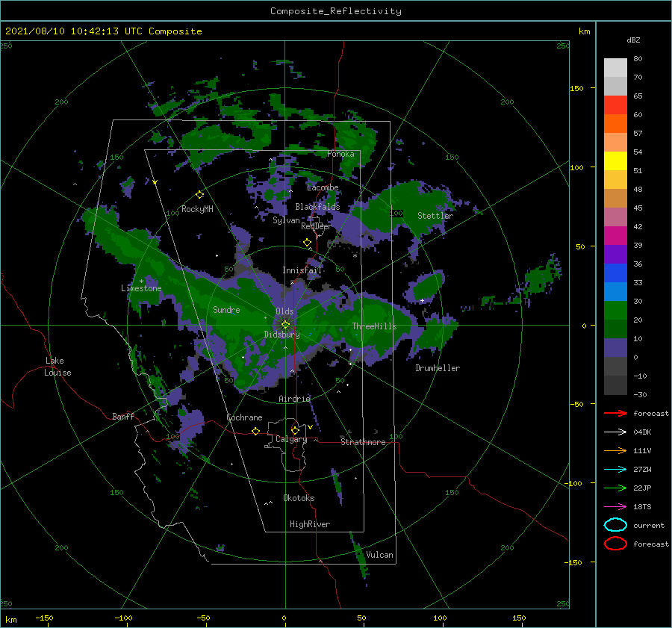Click the Ponoka label

coord(340,154)
